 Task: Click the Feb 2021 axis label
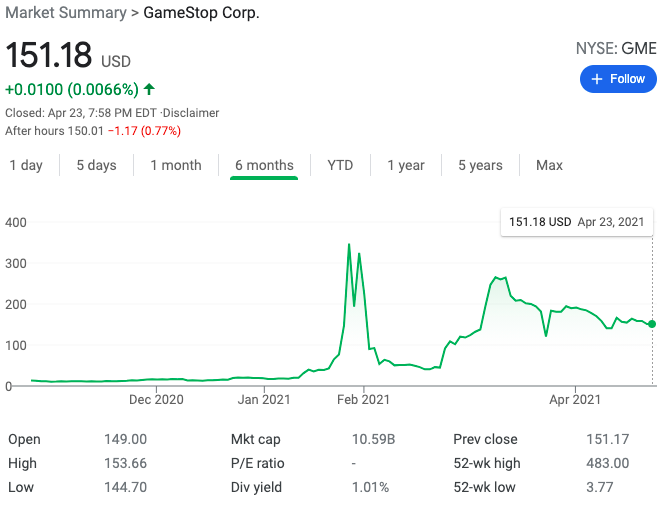coord(363,400)
